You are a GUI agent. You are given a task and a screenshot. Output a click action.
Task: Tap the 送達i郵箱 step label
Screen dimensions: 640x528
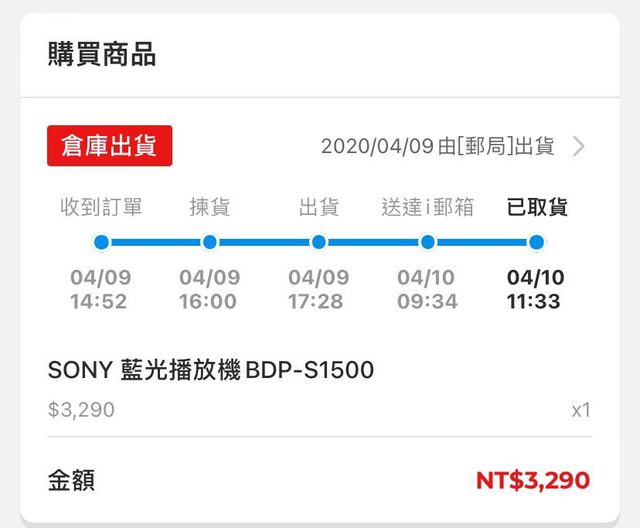click(x=428, y=208)
